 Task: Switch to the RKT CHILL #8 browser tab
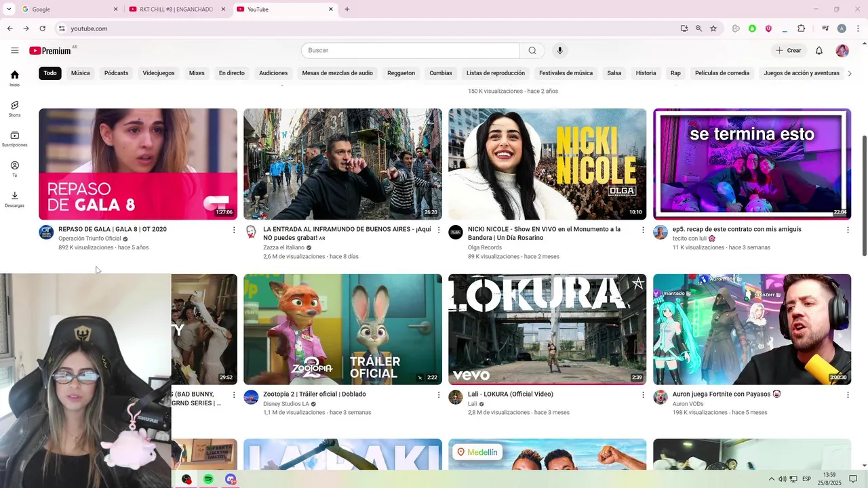pyautogui.click(x=176, y=9)
